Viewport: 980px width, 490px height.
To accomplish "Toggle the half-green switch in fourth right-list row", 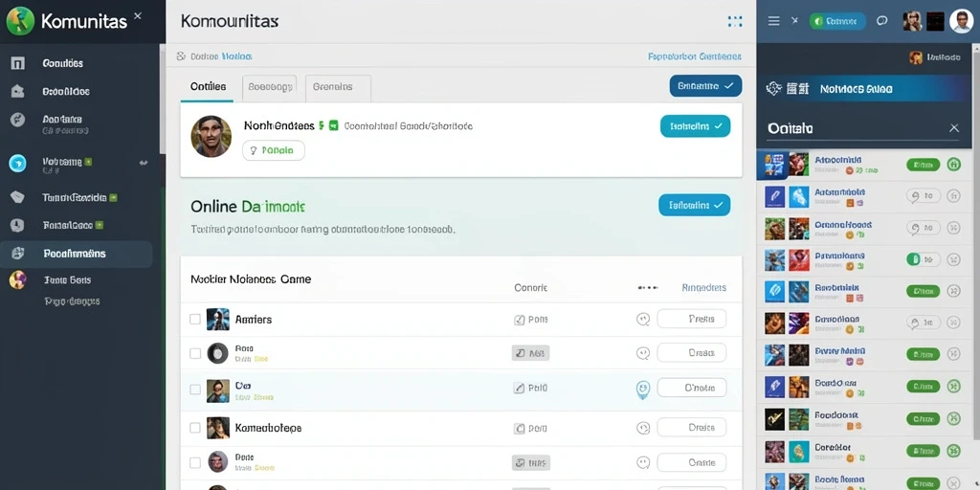I will (924, 258).
